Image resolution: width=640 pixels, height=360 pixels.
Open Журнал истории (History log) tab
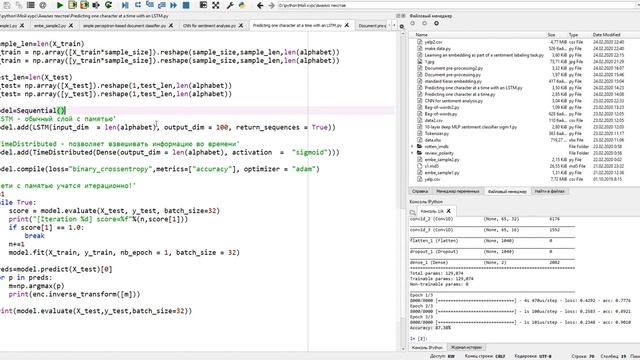(466, 347)
